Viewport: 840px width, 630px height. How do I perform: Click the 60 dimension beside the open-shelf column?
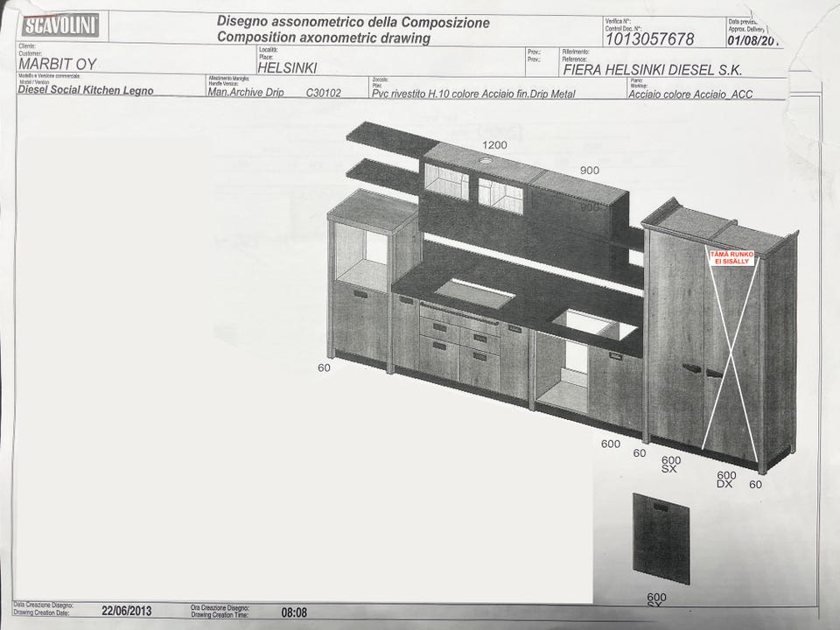tap(324, 367)
